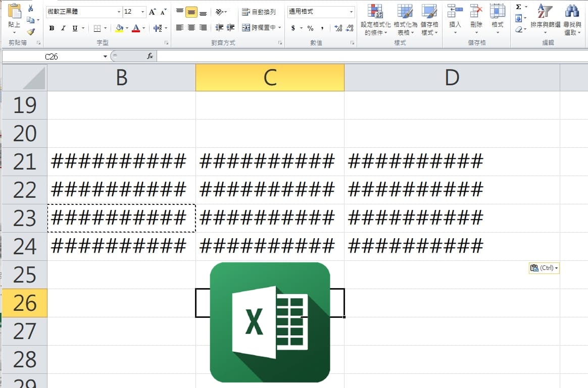Toggle bold formatting
The image size is (588, 388).
52,28
